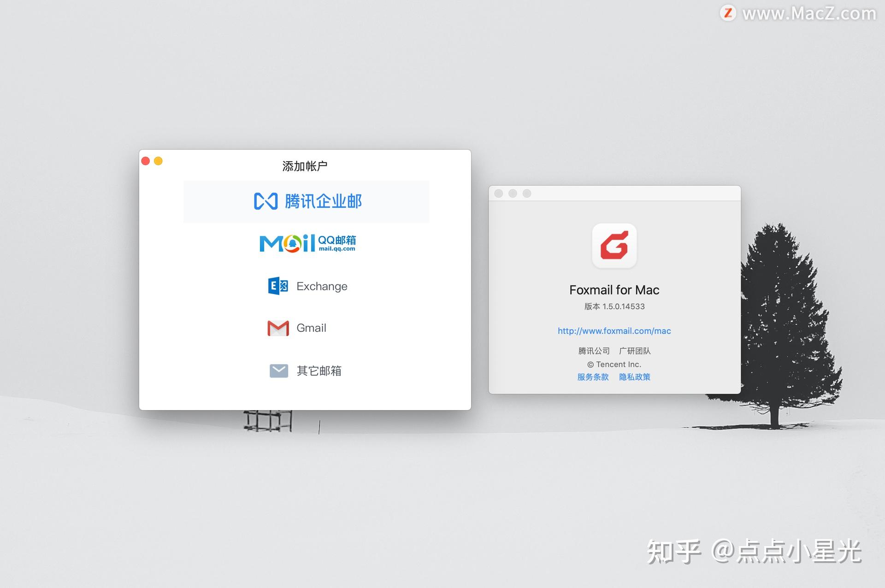Click the Gmail envelope icon
The width and height of the screenshot is (885, 588).
point(278,328)
